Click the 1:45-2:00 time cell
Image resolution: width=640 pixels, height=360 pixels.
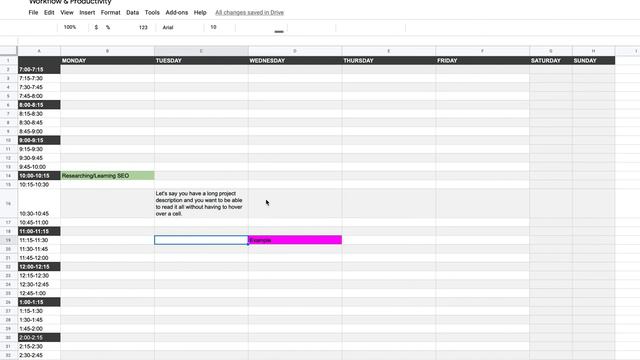tap(39, 329)
